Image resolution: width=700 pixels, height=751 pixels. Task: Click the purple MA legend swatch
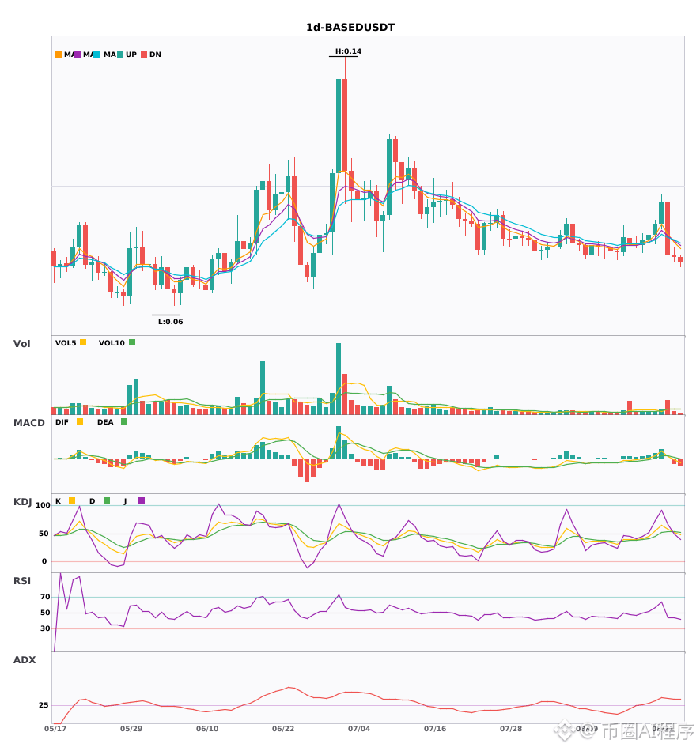click(x=78, y=55)
